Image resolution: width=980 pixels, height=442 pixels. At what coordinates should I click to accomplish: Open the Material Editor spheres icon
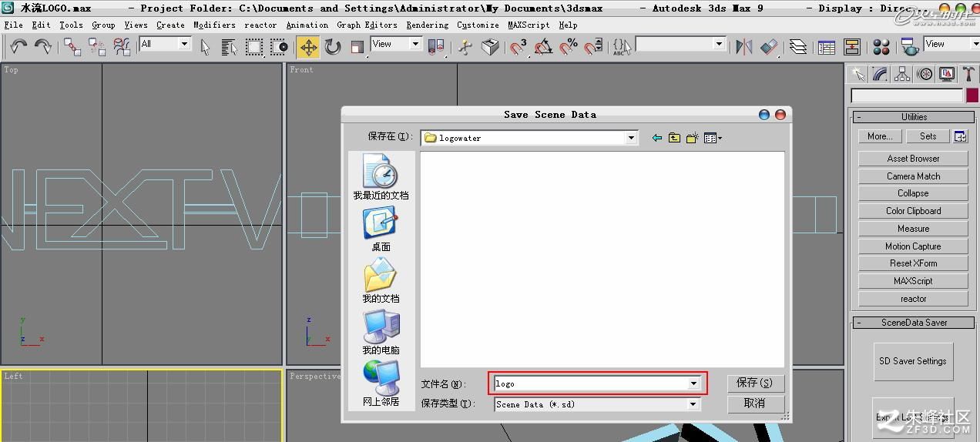(x=882, y=47)
